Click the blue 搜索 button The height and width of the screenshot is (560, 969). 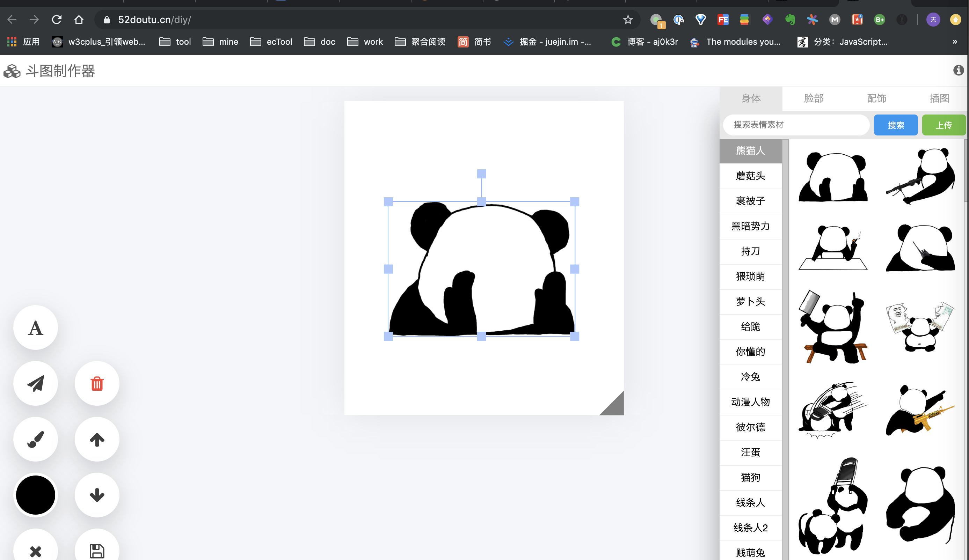[x=896, y=125]
